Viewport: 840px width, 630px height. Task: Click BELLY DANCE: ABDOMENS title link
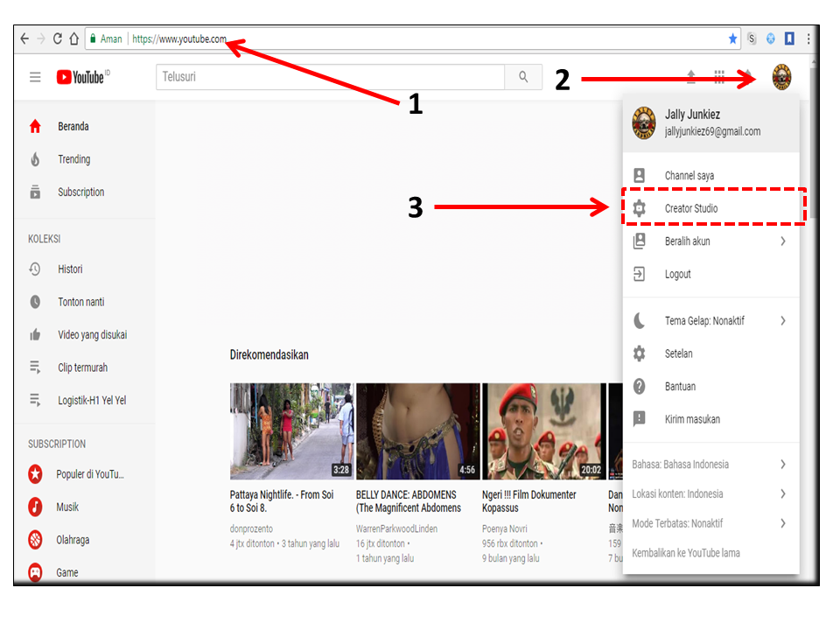click(409, 500)
